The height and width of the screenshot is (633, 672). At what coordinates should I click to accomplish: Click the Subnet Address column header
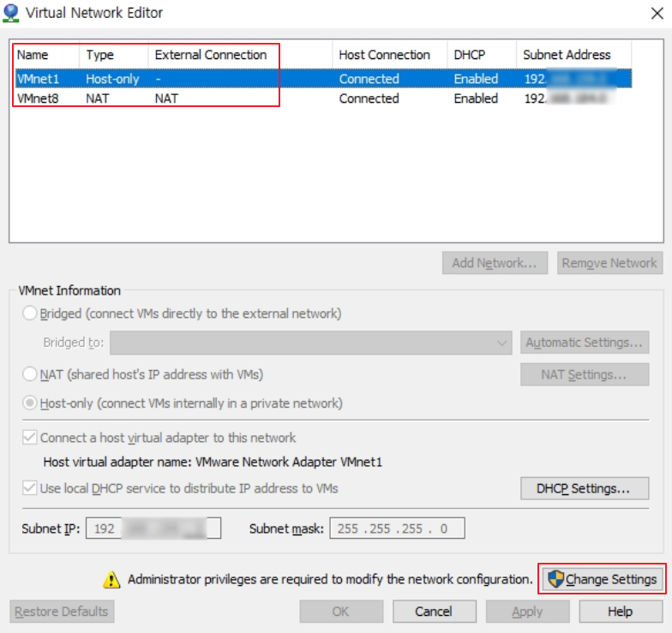pos(573,55)
